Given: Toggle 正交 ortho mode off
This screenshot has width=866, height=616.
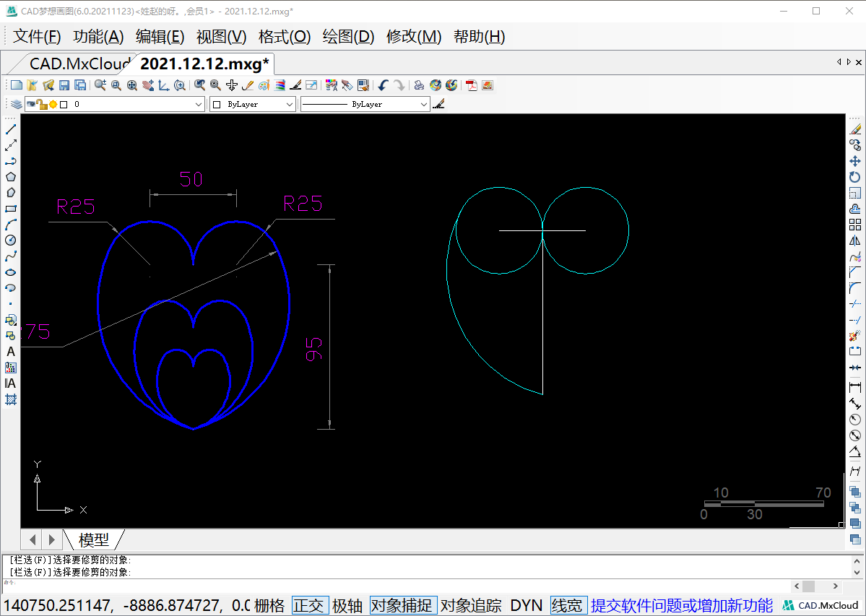Looking at the screenshot, I should [x=308, y=605].
